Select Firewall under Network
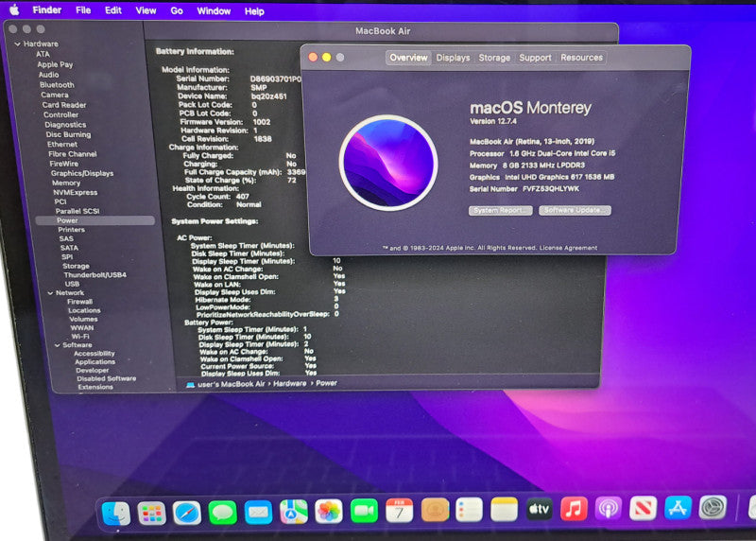The height and width of the screenshot is (541, 756). coord(79,302)
